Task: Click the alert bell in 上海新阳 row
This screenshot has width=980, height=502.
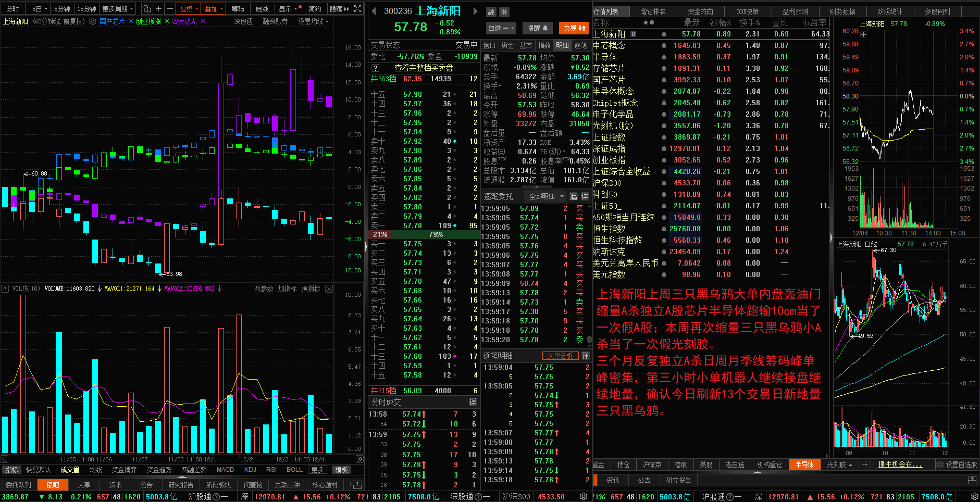Action: tap(664, 34)
